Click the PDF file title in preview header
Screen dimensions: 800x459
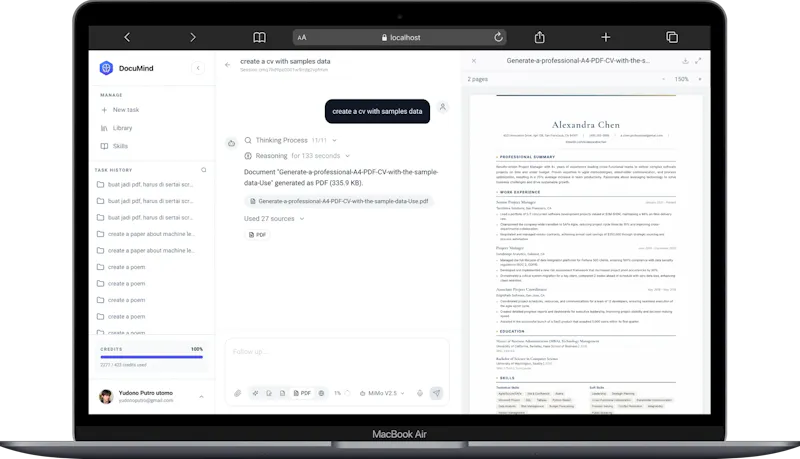(x=578, y=61)
